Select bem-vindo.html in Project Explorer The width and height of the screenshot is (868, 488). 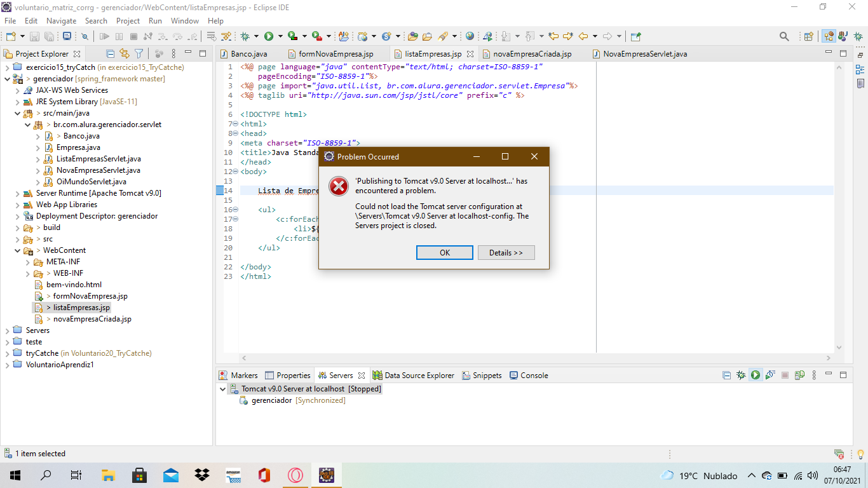click(74, 285)
